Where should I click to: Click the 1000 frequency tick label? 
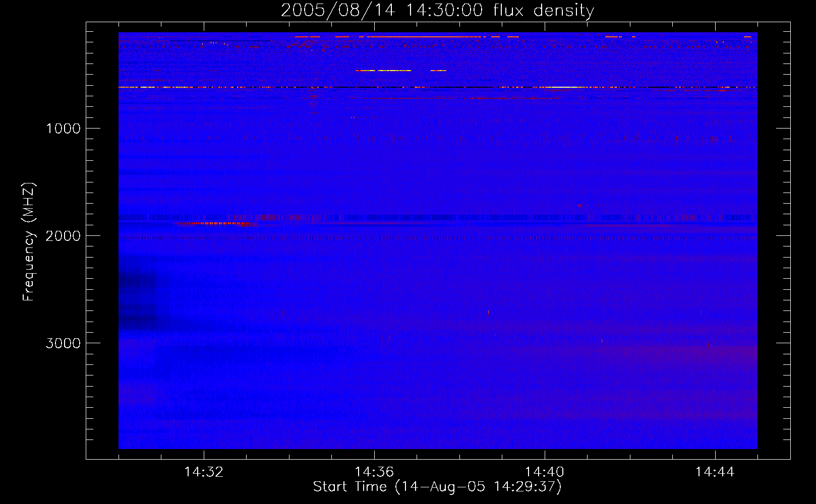(63, 129)
